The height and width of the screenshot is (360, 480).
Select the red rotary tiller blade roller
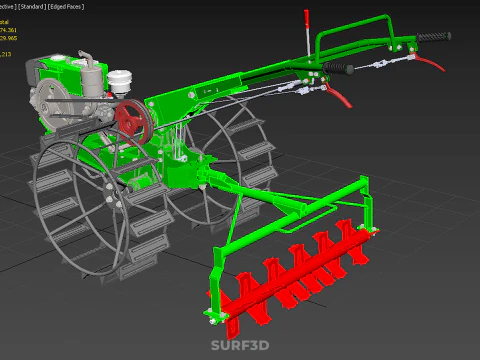pyautogui.click(x=293, y=276)
